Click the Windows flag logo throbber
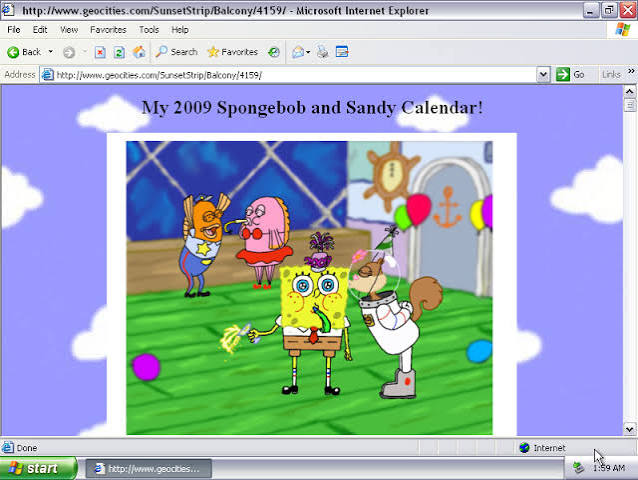 [x=623, y=30]
